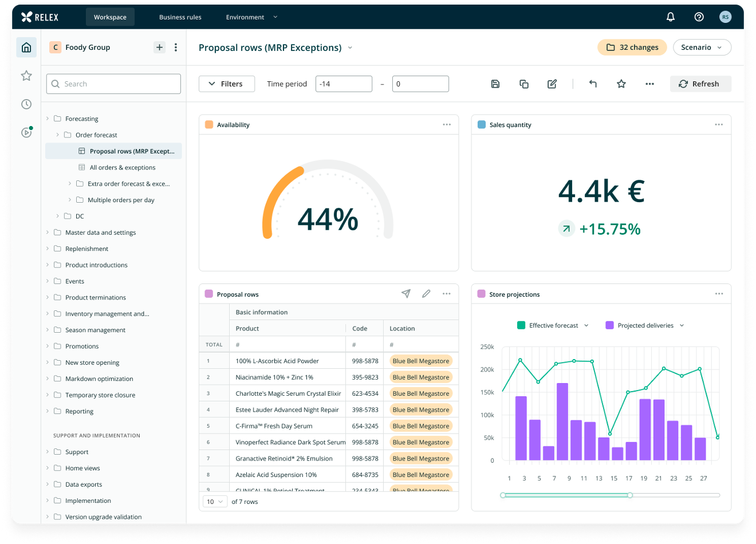Open the Scenario dropdown
Image resolution: width=756 pixels, height=544 pixels.
tap(702, 47)
